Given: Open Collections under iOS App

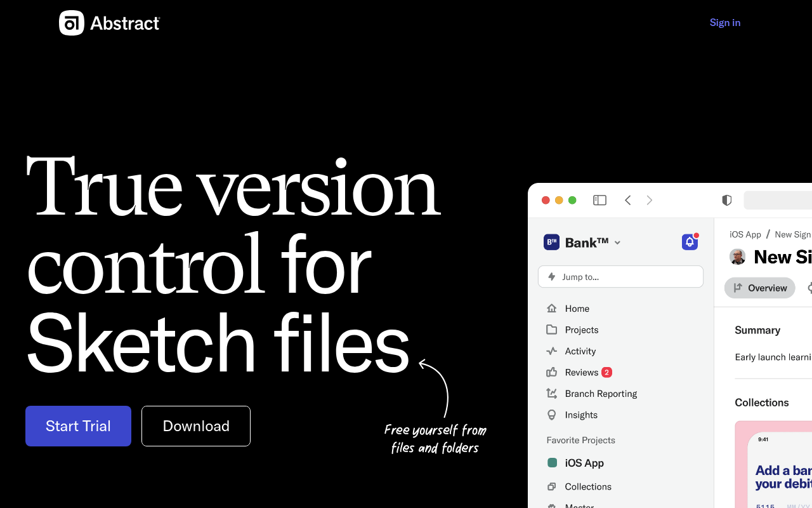Looking at the screenshot, I should [588, 486].
